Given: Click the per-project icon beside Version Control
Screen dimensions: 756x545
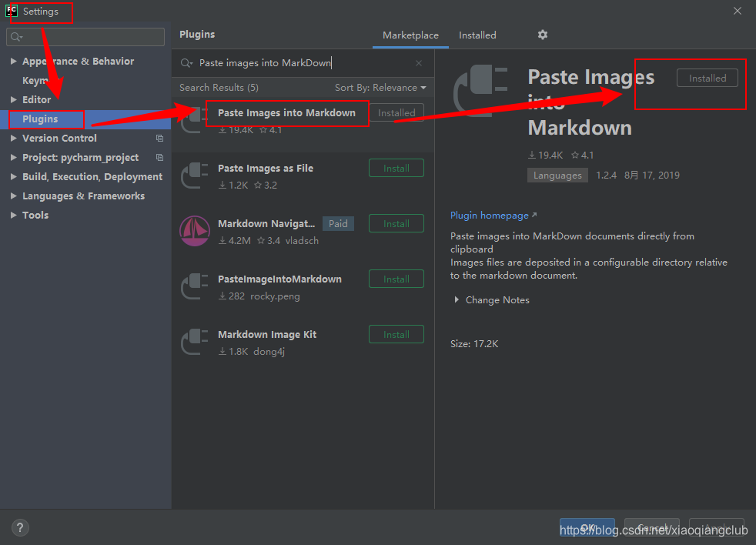Looking at the screenshot, I should (159, 139).
